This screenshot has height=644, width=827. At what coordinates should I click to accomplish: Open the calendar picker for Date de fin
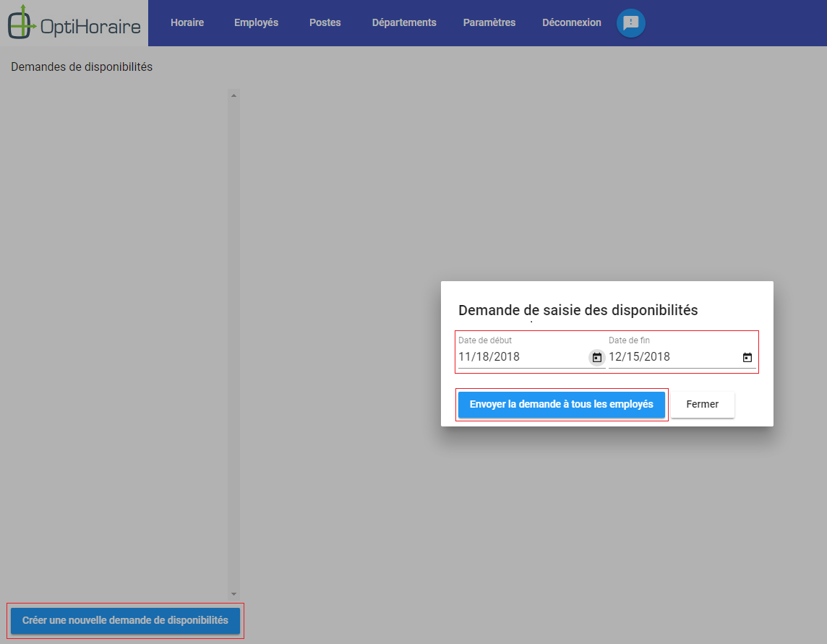point(747,358)
